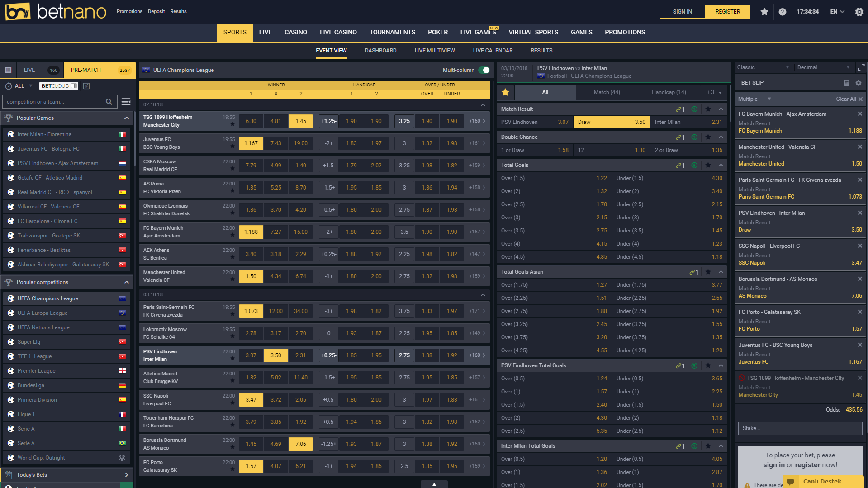Collapse the Popular Games section
This screenshot has width=868, height=488.
pyautogui.click(x=127, y=118)
